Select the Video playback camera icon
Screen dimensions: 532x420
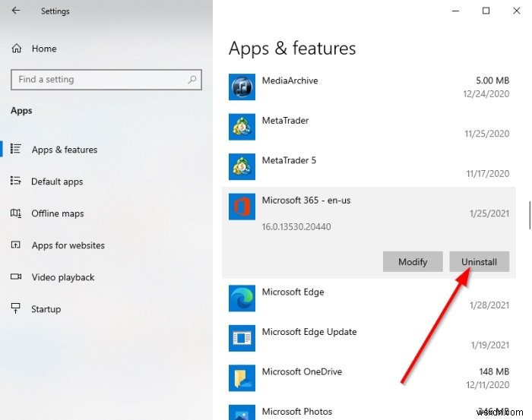click(x=16, y=276)
